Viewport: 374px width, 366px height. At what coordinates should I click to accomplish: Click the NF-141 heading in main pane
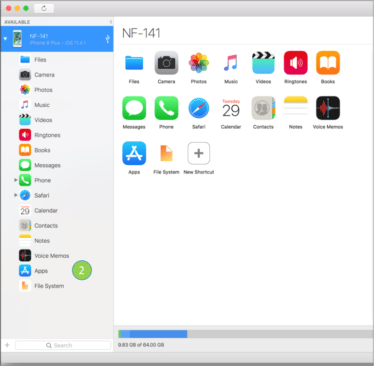141,33
